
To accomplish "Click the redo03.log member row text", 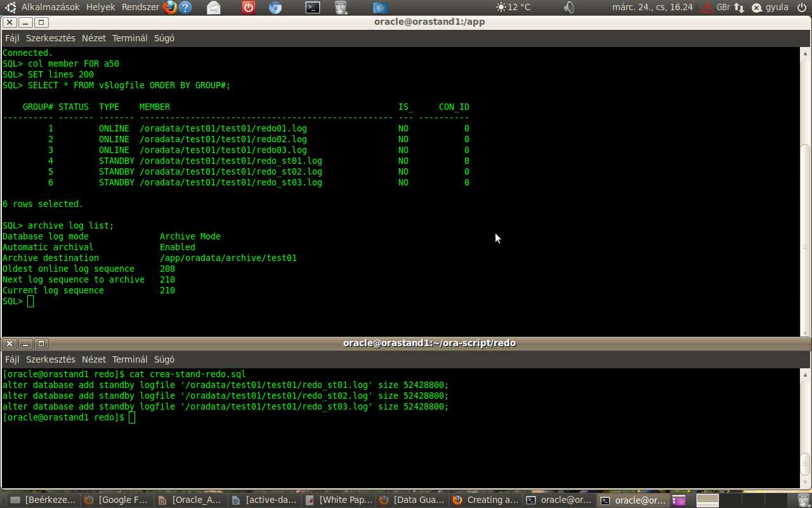I will click(223, 150).
